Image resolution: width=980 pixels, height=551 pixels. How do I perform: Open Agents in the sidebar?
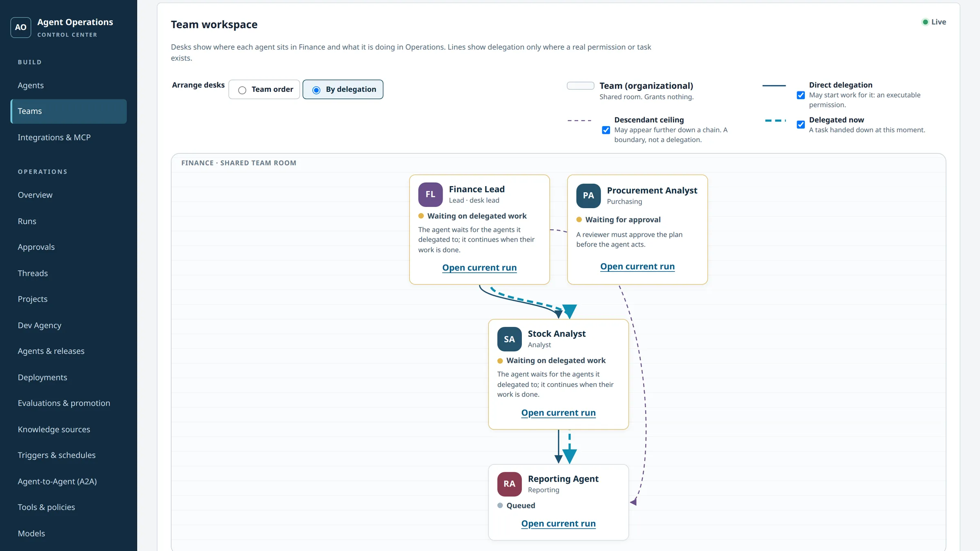coord(69,85)
